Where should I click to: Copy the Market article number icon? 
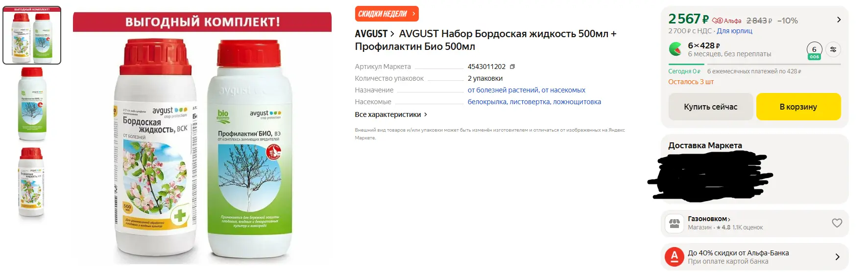(x=512, y=67)
